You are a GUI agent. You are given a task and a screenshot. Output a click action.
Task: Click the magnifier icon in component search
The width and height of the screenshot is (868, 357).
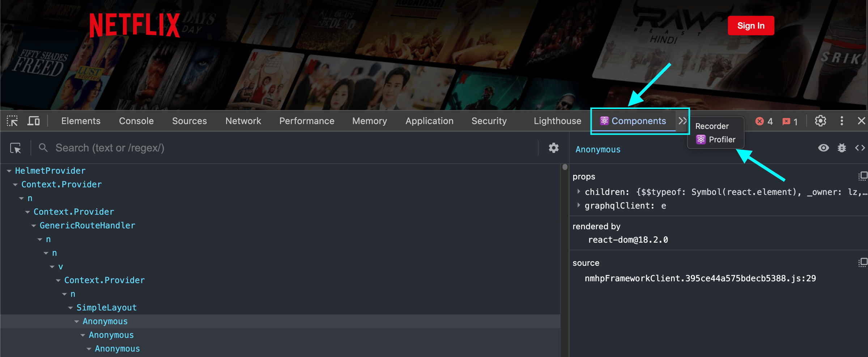coord(43,148)
